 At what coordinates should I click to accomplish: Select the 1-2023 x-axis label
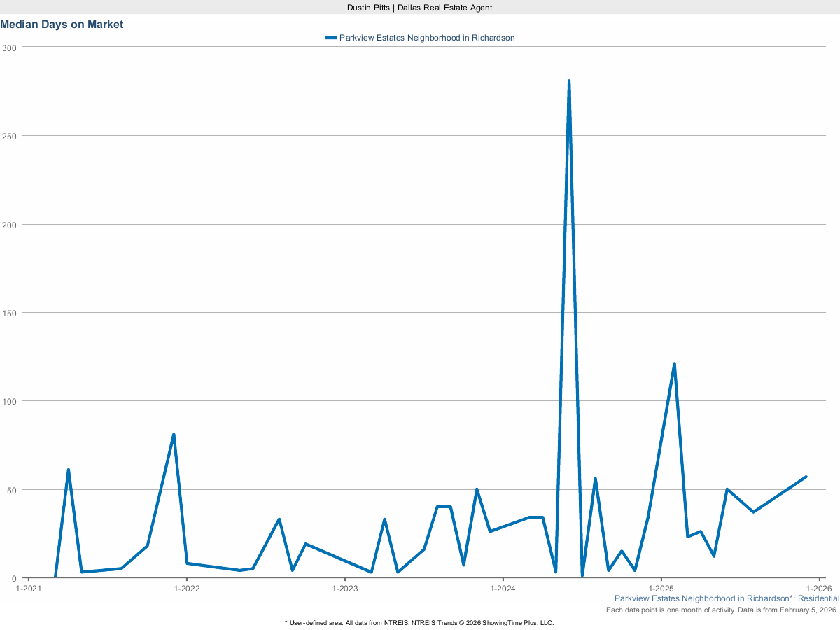point(345,589)
